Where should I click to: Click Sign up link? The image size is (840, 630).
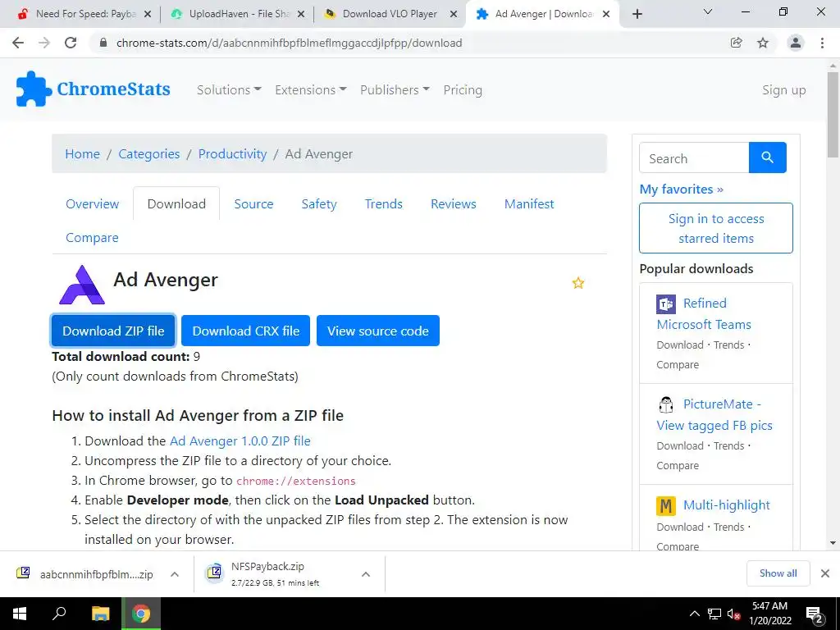783,90
